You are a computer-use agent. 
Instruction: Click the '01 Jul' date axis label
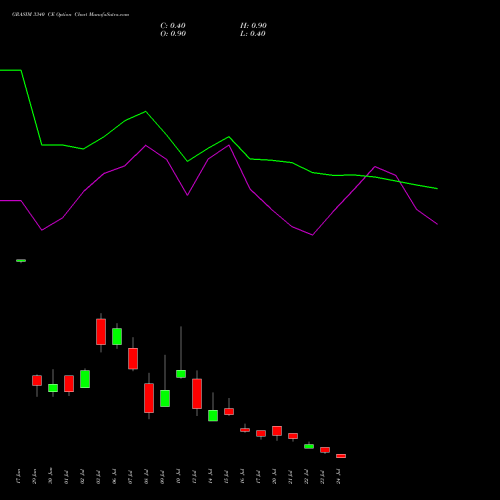tap(67, 476)
